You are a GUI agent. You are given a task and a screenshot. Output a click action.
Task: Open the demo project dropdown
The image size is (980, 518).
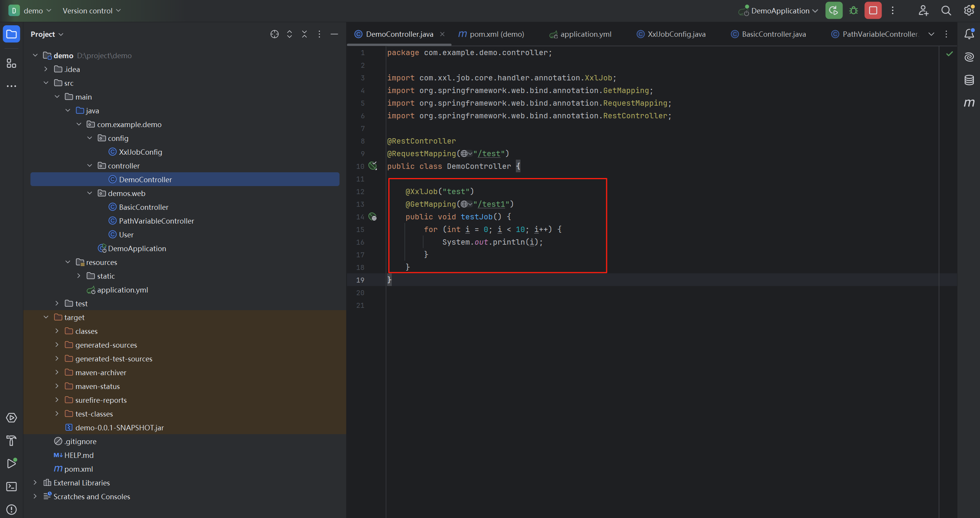[x=31, y=11]
